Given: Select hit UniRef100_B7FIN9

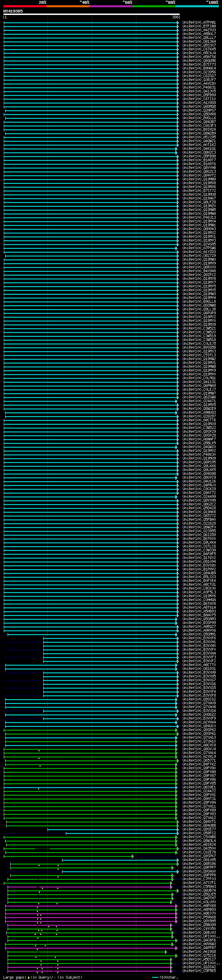Looking at the screenshot, I should click(x=199, y=26).
